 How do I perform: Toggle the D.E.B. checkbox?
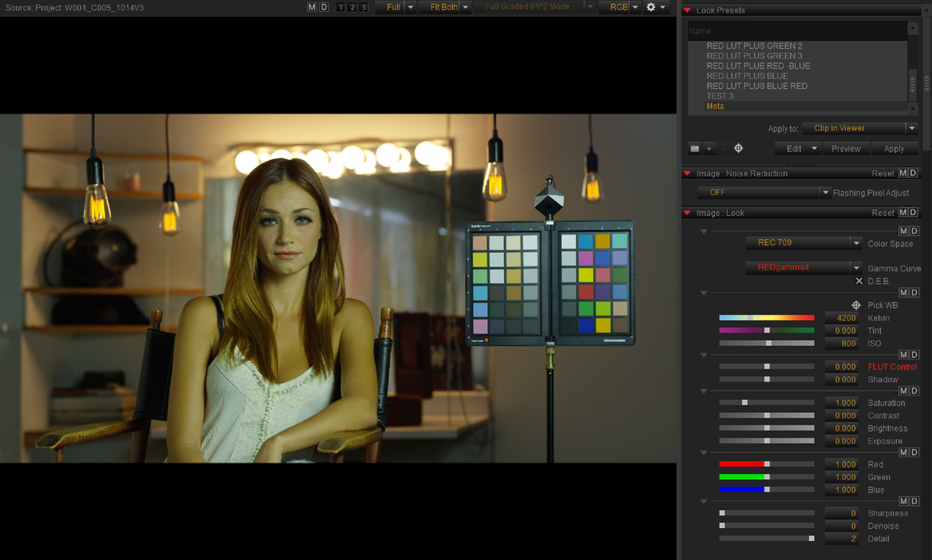pos(859,281)
